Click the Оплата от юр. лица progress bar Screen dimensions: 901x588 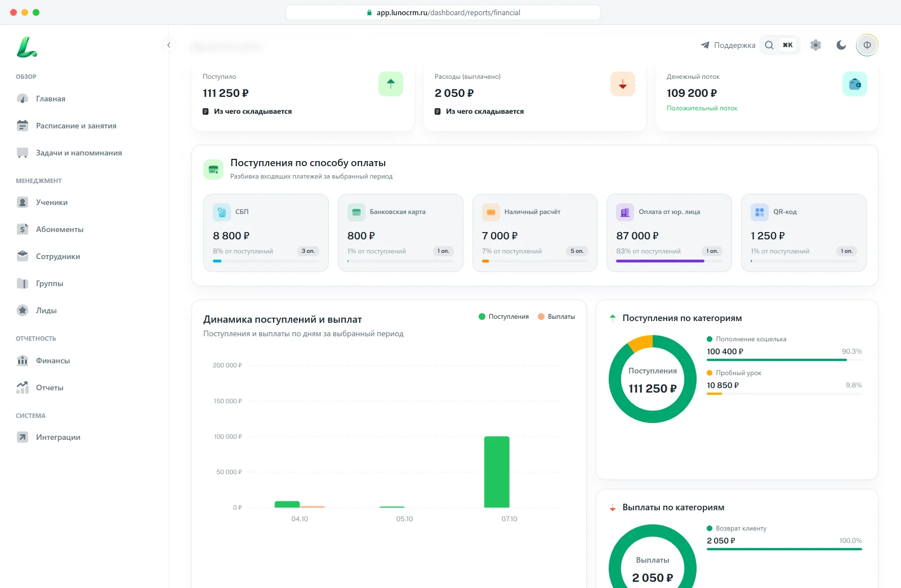[669, 261]
